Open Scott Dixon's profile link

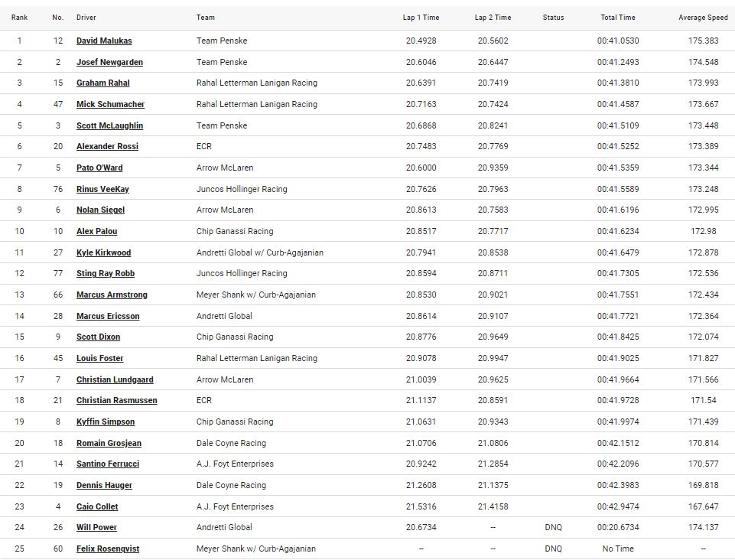(98, 337)
